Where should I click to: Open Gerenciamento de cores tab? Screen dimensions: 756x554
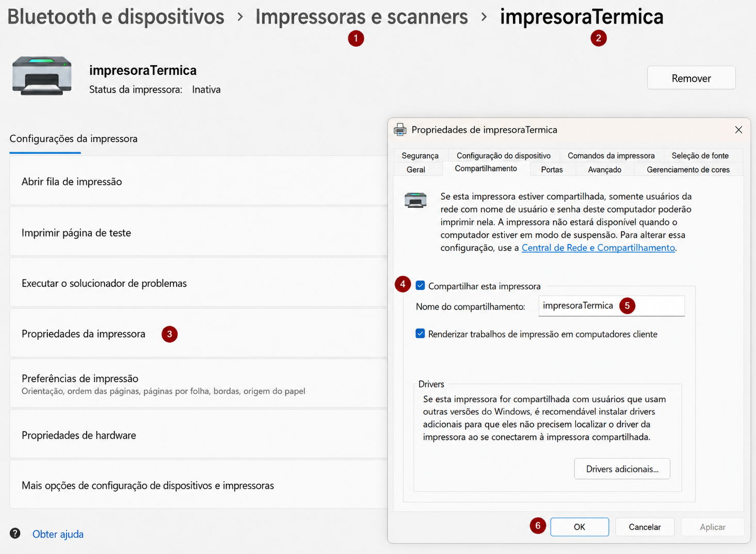coord(688,170)
